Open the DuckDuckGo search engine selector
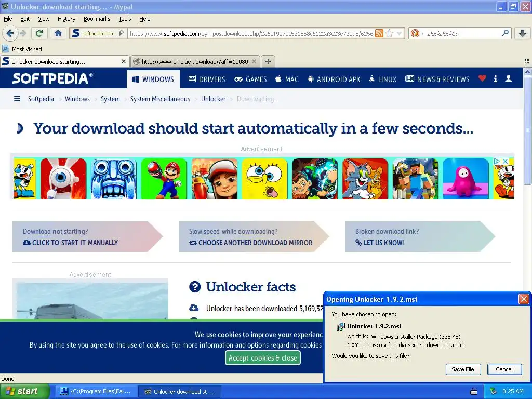The image size is (532, 399). point(417,33)
